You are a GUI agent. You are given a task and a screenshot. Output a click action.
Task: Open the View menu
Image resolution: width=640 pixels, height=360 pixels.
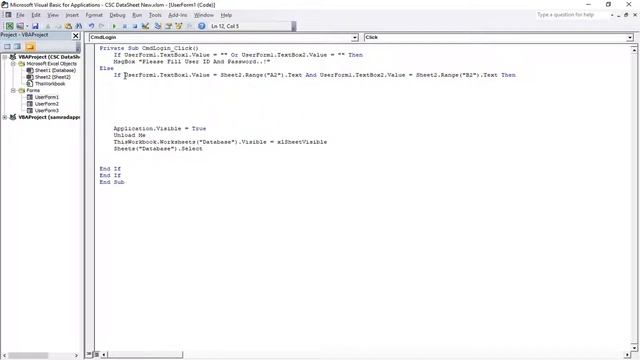[53, 15]
